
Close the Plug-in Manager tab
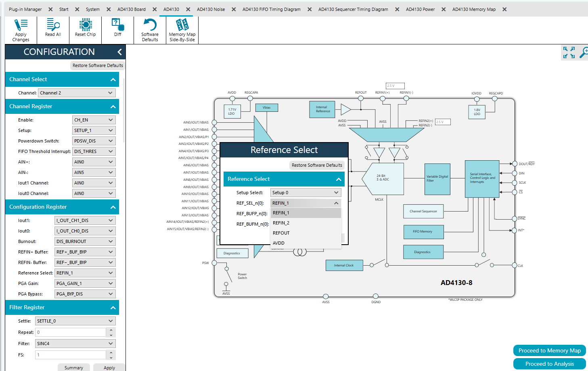[x=50, y=9]
